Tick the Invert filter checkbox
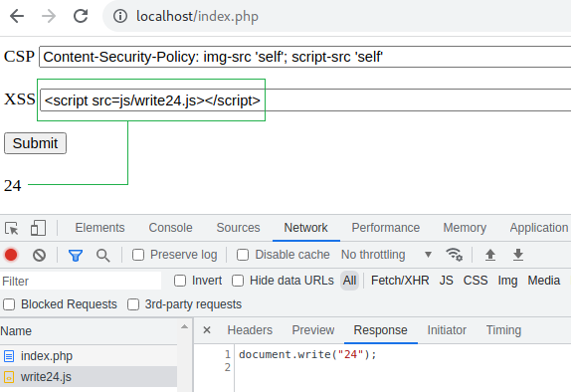 coord(180,281)
